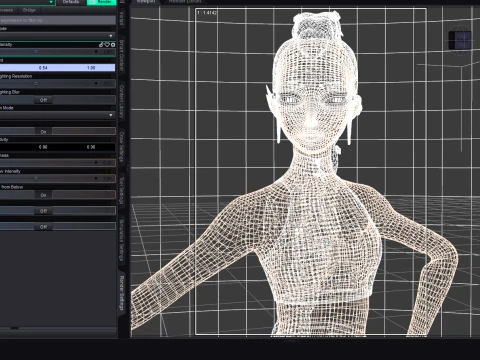Viewport: 480px width, 360px height.
Task: Open the Content Library side tab
Action: 122,101
